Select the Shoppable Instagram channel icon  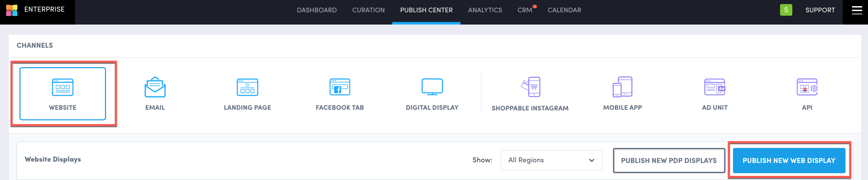(530, 87)
